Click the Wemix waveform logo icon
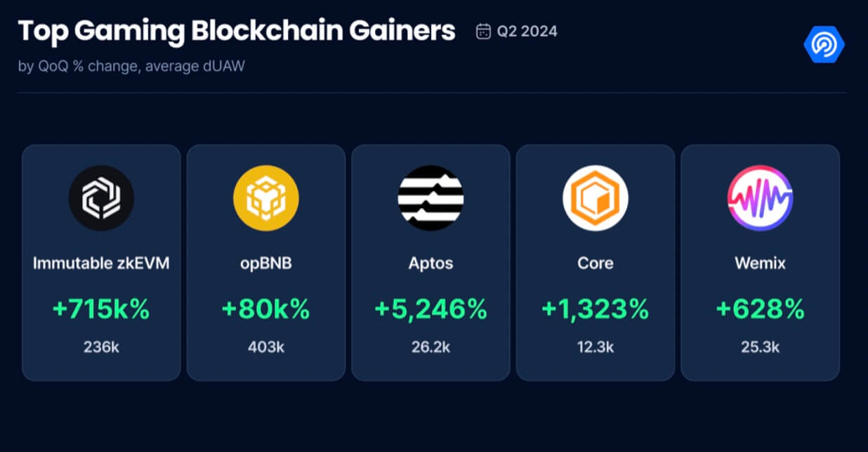Image resolution: width=868 pixels, height=452 pixels. [x=760, y=198]
